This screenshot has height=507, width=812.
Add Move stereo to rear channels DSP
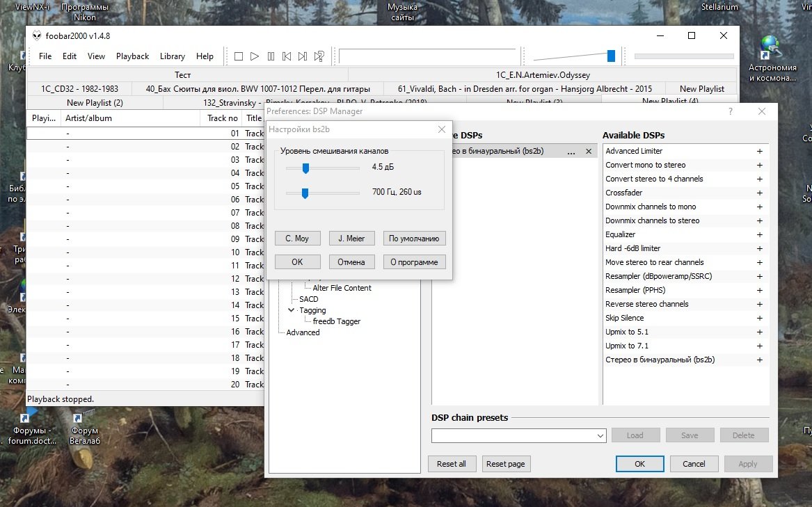tap(760, 263)
